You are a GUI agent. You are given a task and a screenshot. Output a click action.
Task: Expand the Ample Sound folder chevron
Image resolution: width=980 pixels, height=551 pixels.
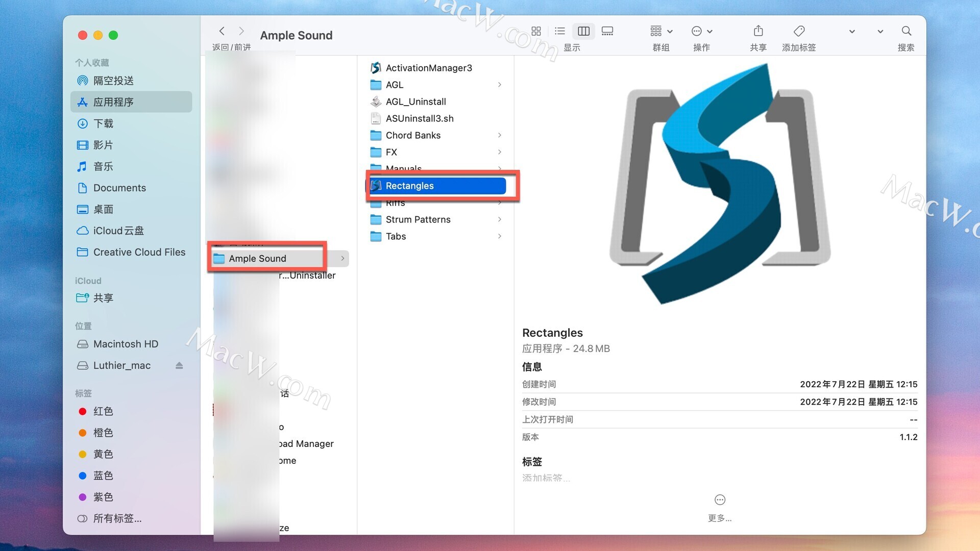click(342, 259)
